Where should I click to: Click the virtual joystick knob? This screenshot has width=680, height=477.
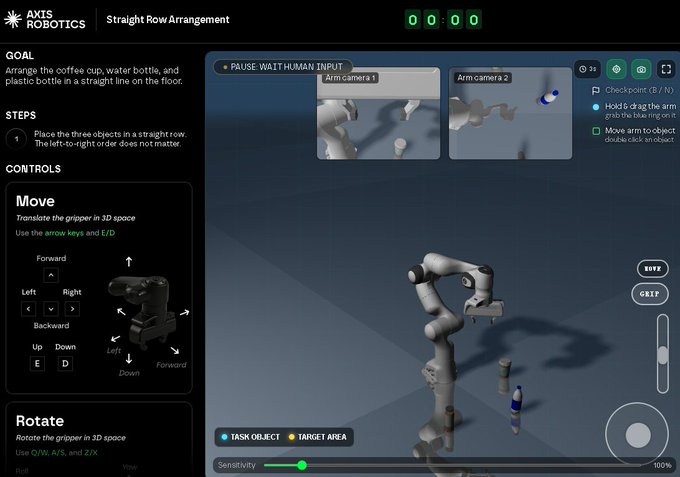(x=638, y=435)
